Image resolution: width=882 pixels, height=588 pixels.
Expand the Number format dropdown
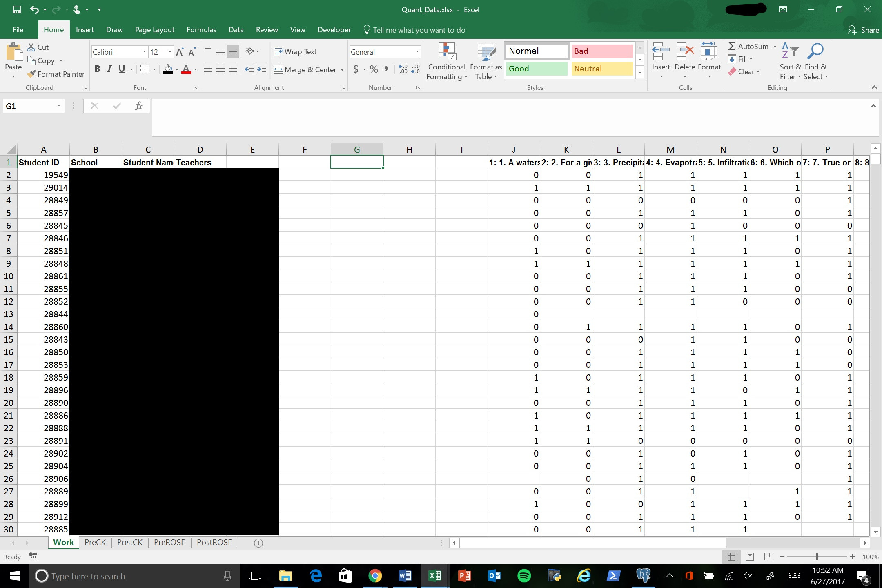[414, 52]
